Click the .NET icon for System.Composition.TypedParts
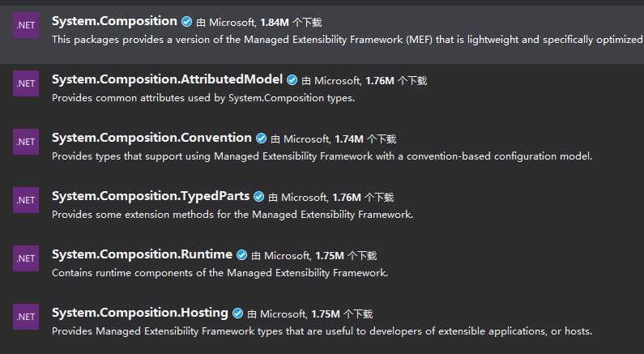The height and width of the screenshot is (354, 644). 26,200
